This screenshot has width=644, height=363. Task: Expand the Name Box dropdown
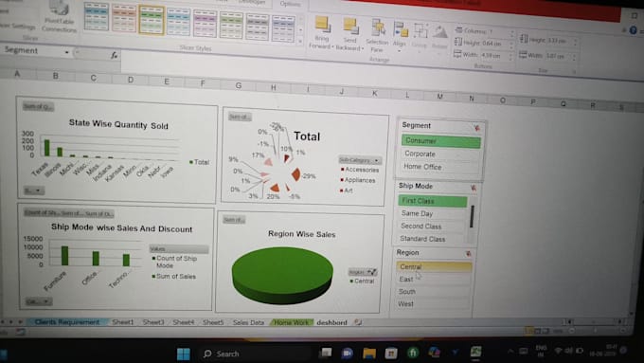click(x=66, y=52)
